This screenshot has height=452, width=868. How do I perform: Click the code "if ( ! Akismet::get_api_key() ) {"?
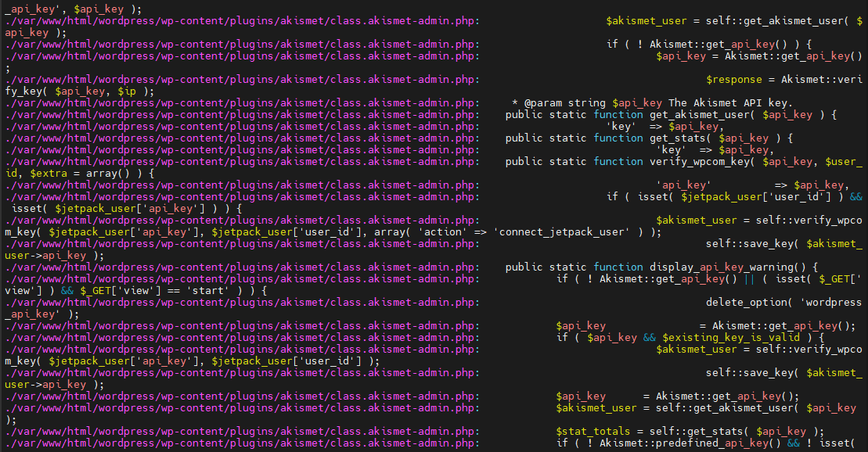pyautogui.click(x=709, y=45)
